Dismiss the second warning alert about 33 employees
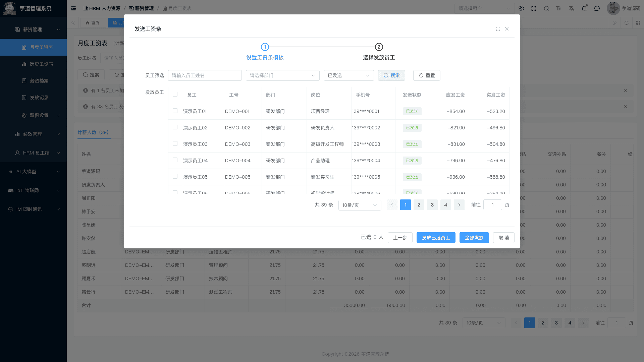Screen dimensions: 644x362 [x=626, y=107]
